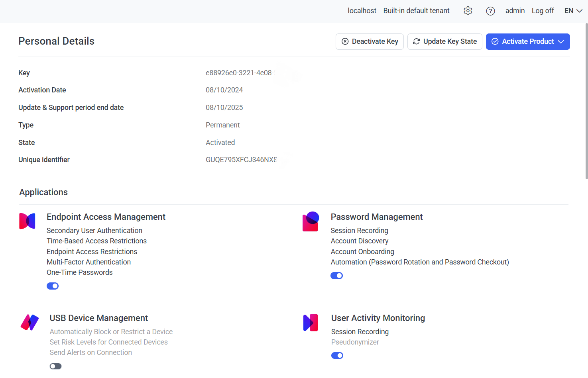The image size is (588, 378).
Task: Click the refresh icon in Update Key State
Action: [x=416, y=41]
